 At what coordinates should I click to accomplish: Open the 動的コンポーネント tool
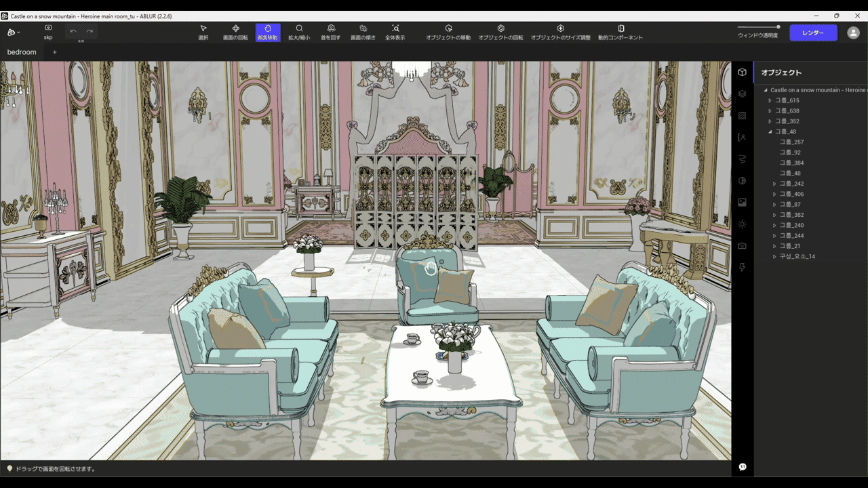click(x=620, y=32)
